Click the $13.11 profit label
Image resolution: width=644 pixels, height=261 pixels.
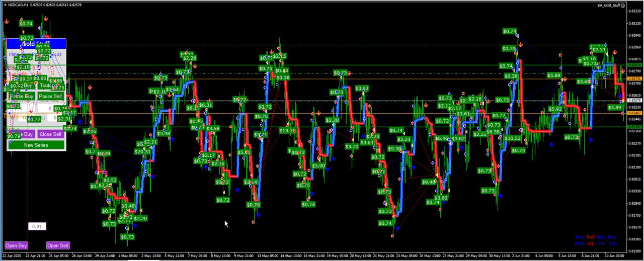tap(288, 131)
